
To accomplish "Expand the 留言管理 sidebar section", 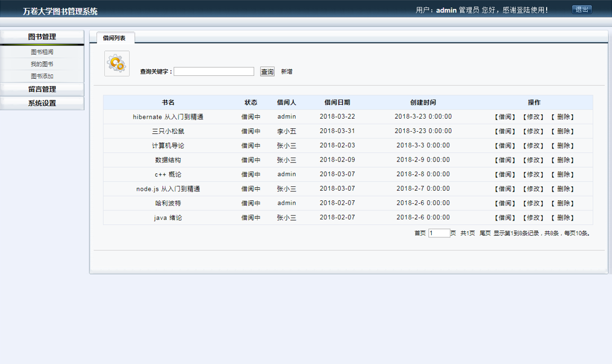I will 42,88.
